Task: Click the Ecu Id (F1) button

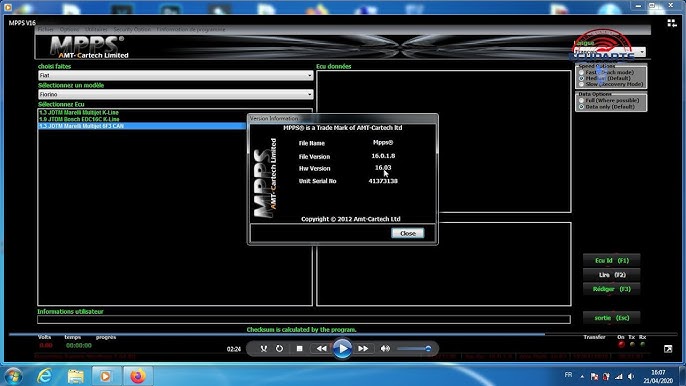Action: [x=612, y=260]
